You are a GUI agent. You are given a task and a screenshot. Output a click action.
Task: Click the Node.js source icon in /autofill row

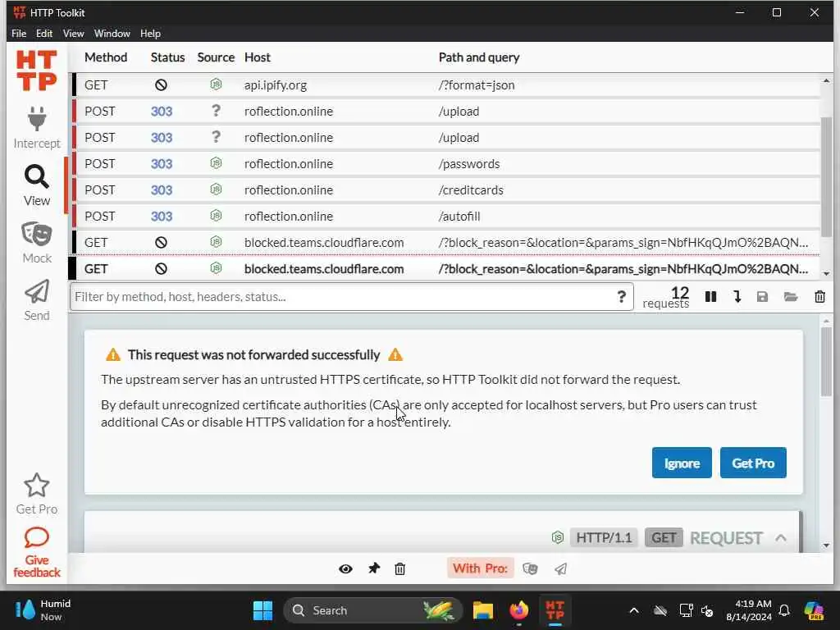(x=216, y=216)
